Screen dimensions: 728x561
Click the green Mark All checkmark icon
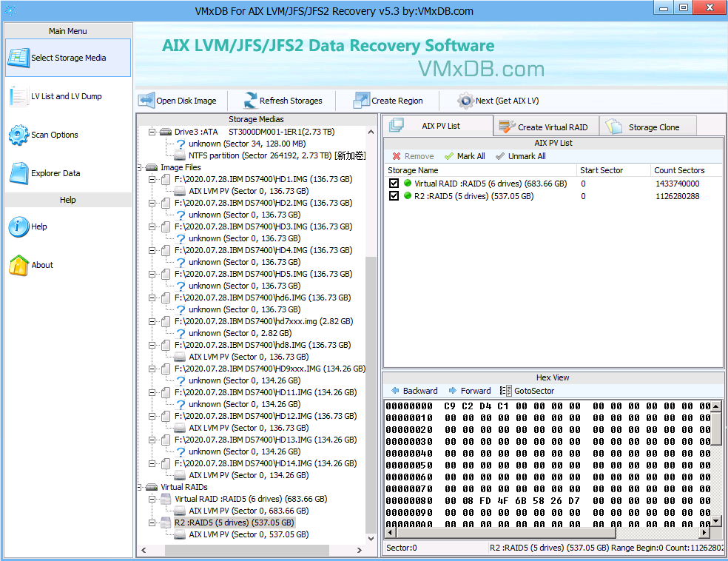click(448, 156)
